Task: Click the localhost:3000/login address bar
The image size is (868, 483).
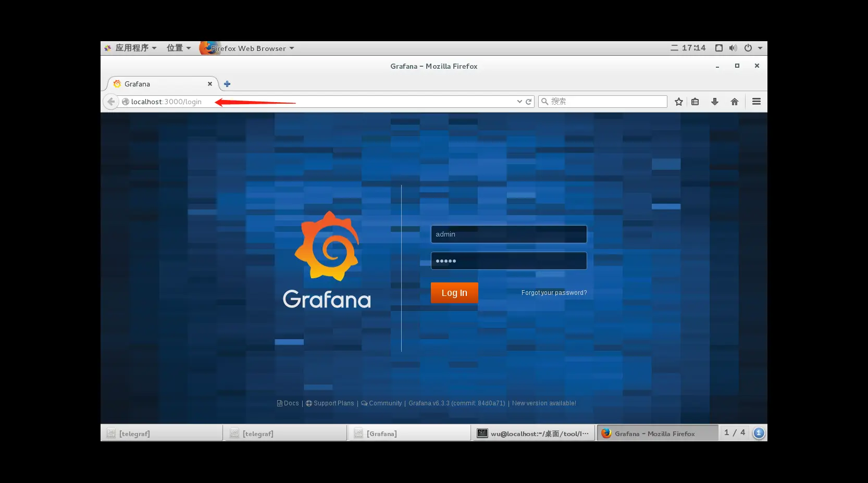Action: point(318,102)
